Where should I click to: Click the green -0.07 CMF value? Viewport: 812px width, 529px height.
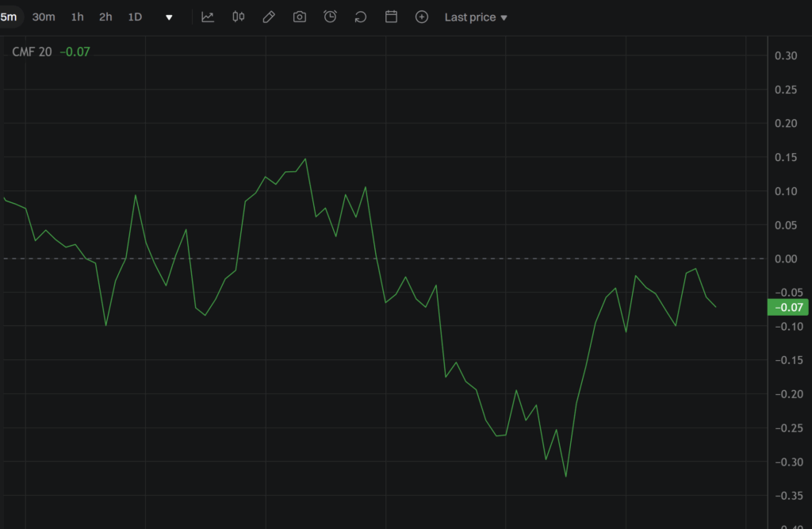tap(76, 52)
